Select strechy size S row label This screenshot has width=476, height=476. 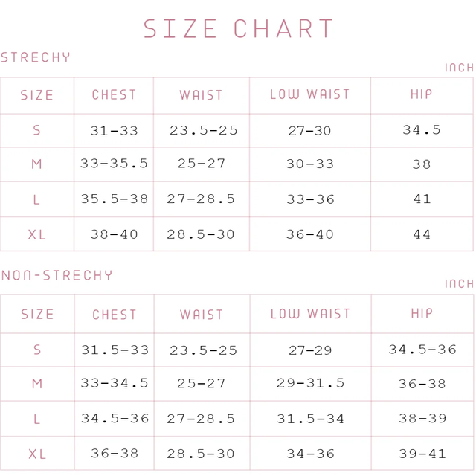click(x=36, y=130)
